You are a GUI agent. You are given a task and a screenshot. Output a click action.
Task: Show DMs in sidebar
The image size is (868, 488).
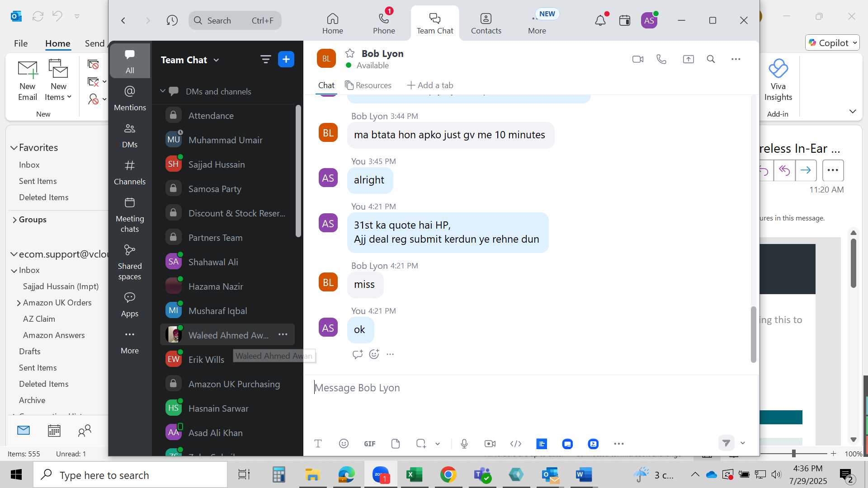tap(130, 135)
